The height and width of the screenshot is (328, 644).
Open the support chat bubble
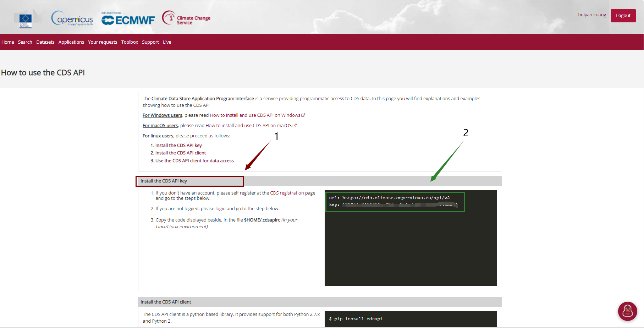point(627,311)
